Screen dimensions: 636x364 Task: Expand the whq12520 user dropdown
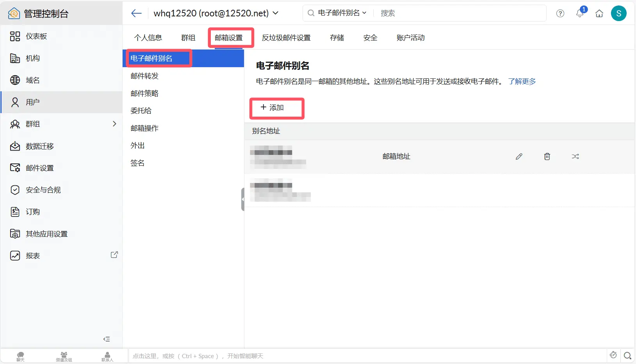point(276,13)
